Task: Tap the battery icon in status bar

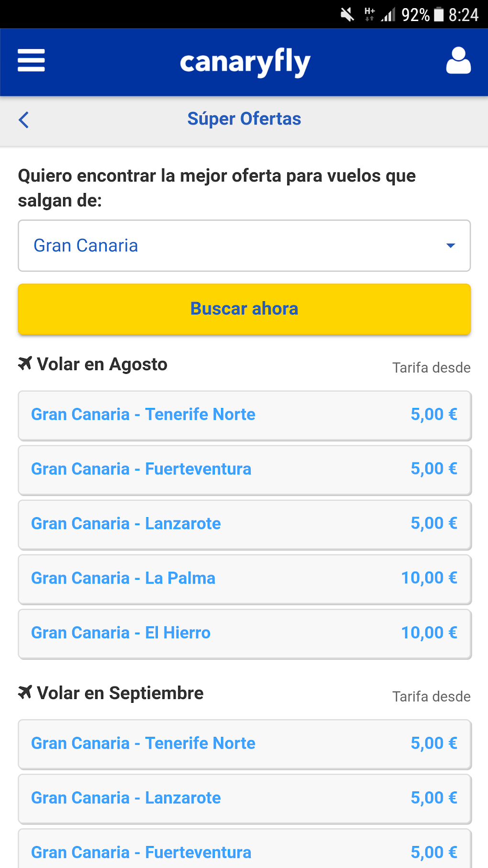Action: (x=439, y=14)
